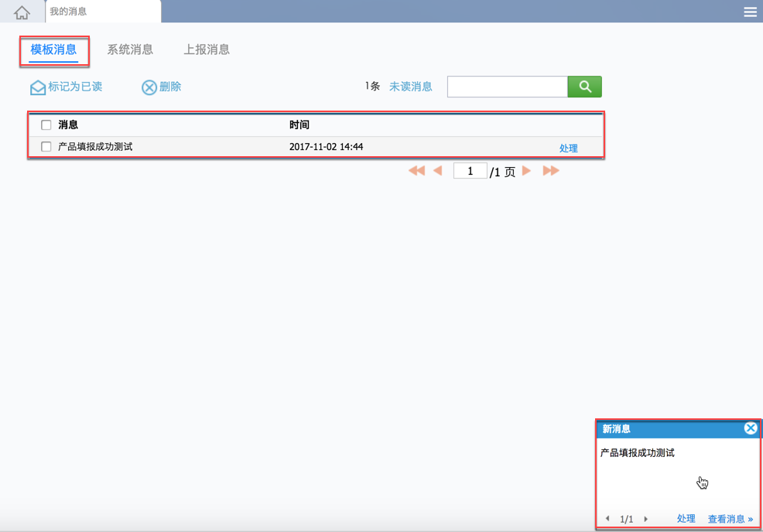Go to previous page arrow
This screenshot has height=532, width=763.
[437, 171]
